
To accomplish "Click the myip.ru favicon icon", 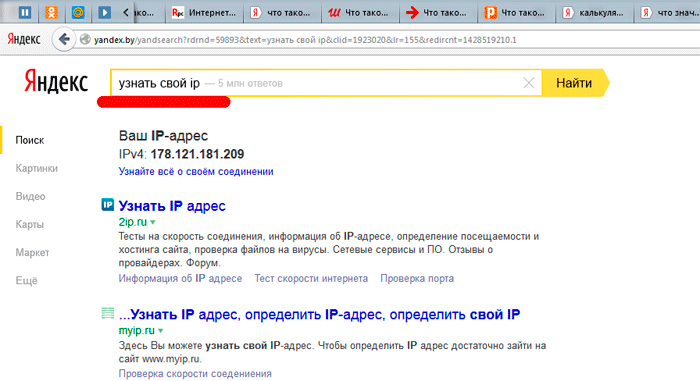I will pyautogui.click(x=108, y=313).
